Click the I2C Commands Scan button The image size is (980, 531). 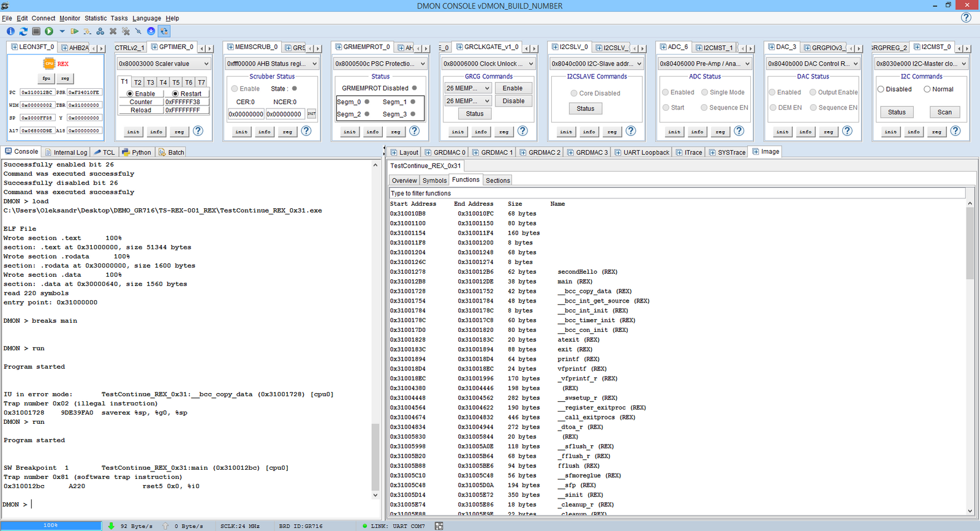point(944,112)
